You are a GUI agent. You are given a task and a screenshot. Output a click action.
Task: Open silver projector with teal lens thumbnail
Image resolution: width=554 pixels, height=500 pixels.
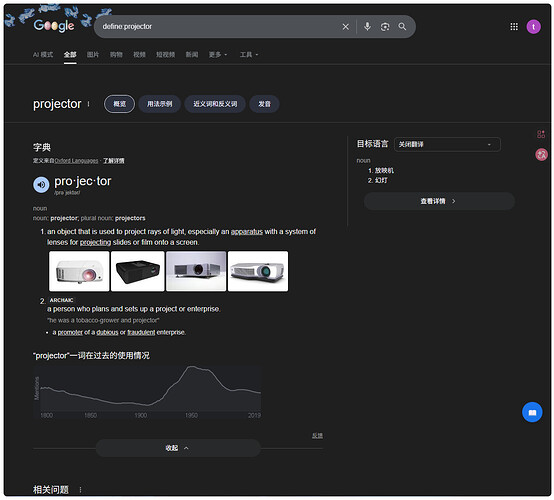tap(258, 271)
